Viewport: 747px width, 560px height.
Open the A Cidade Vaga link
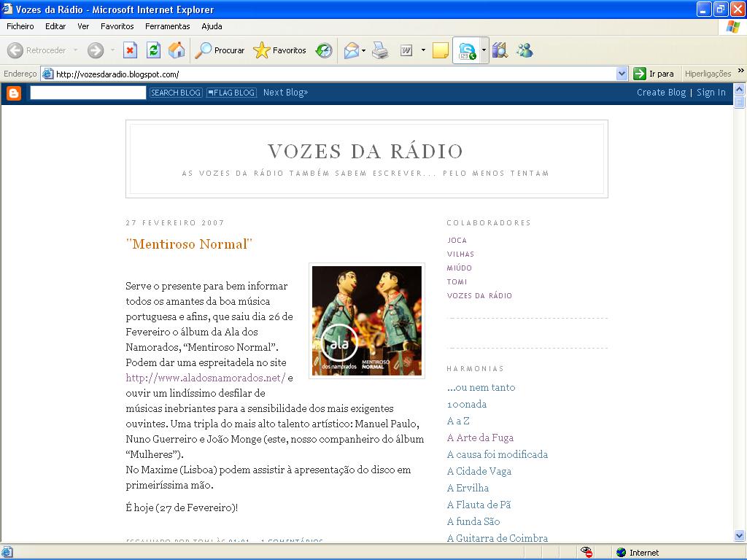pyautogui.click(x=479, y=471)
